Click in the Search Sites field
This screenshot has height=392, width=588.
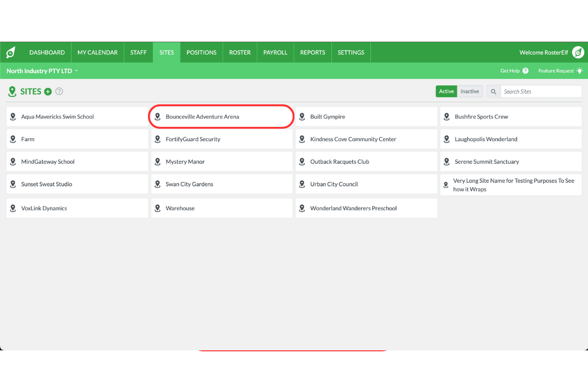[541, 92]
